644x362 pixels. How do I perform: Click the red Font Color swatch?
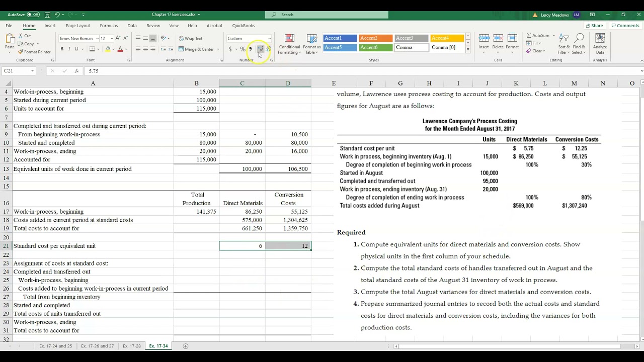(x=120, y=49)
